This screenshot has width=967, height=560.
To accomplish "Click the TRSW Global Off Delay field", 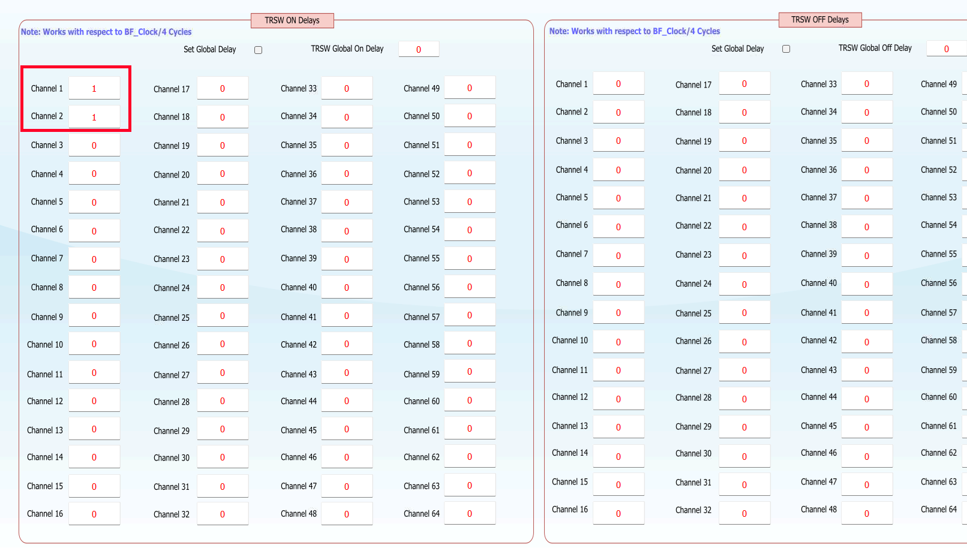I will coord(946,49).
